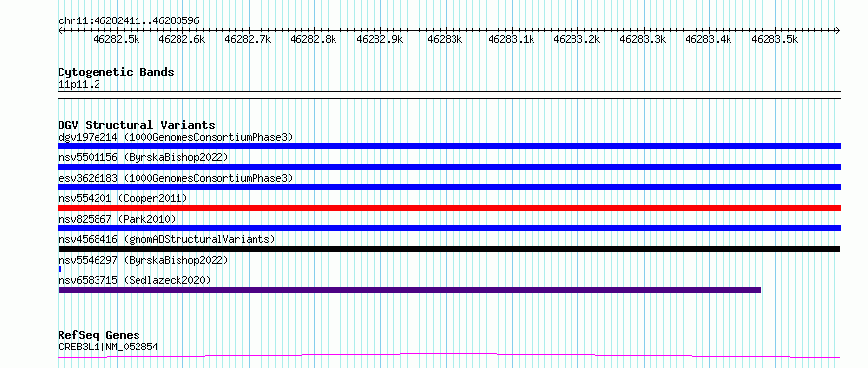868x368 pixels.
Task: Click the blue bar for nsv5501156
Action: click(x=450, y=167)
